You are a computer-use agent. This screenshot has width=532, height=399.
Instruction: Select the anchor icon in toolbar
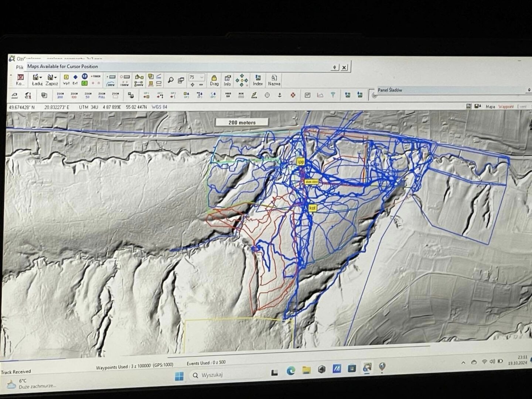click(280, 95)
